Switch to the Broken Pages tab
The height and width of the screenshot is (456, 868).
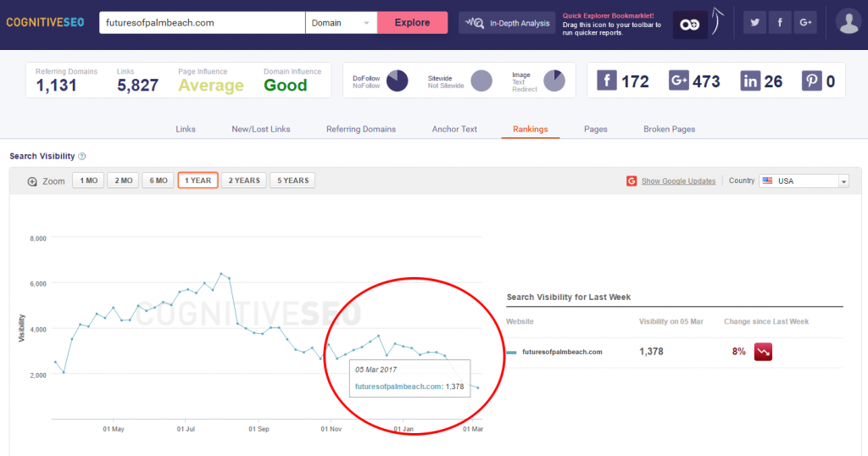coord(669,129)
